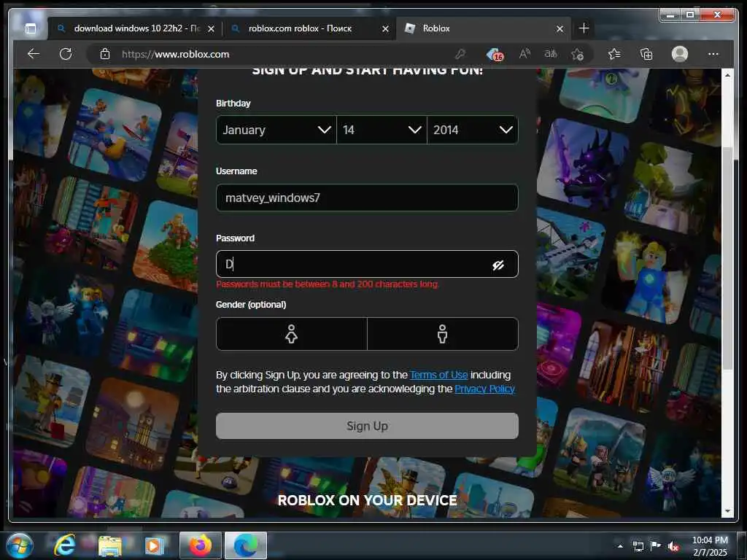Open the translate page icon
This screenshot has width=747, height=560.
551,54
